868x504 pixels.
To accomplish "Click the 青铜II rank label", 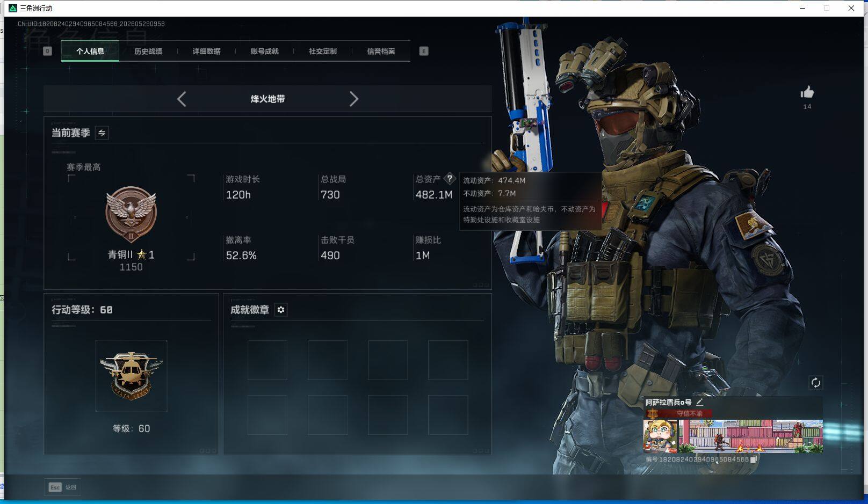I will coord(120,254).
